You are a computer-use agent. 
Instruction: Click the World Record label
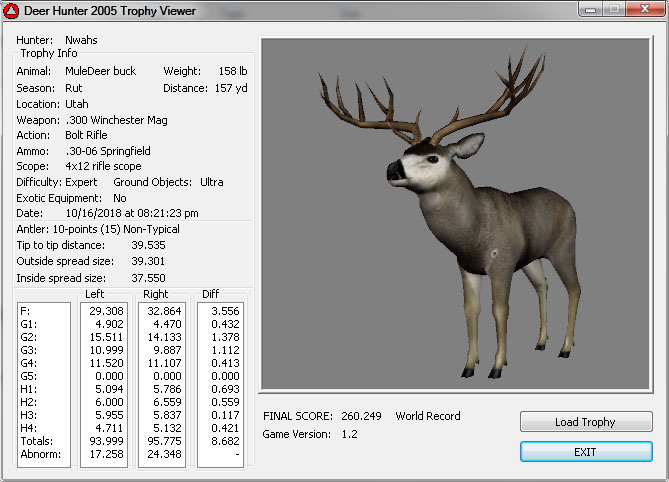coord(428,416)
